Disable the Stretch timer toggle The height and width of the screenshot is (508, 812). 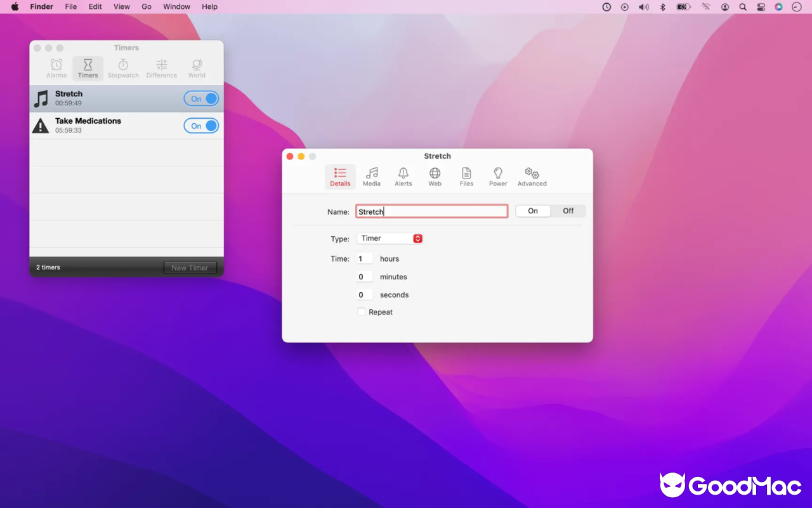click(201, 98)
